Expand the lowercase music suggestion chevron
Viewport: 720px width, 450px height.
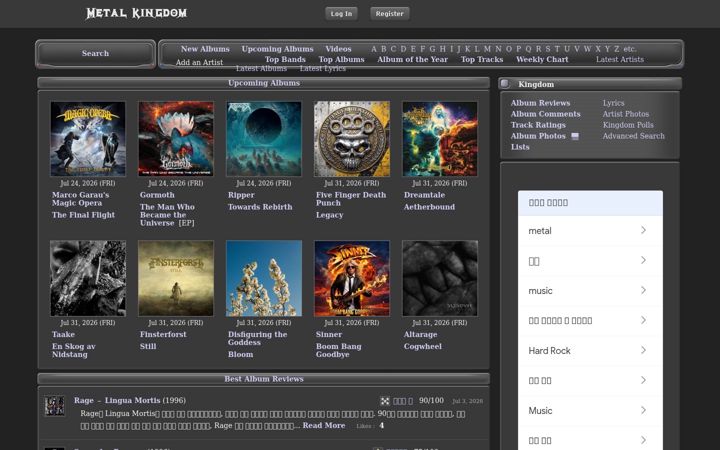point(643,290)
